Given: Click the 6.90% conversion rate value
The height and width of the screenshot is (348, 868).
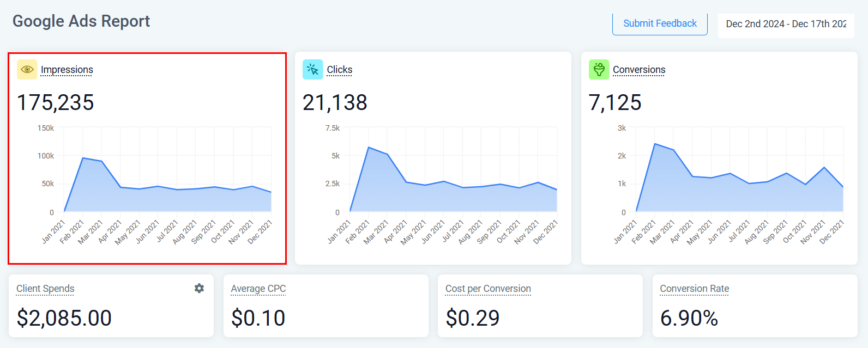Looking at the screenshot, I should click(x=689, y=318).
